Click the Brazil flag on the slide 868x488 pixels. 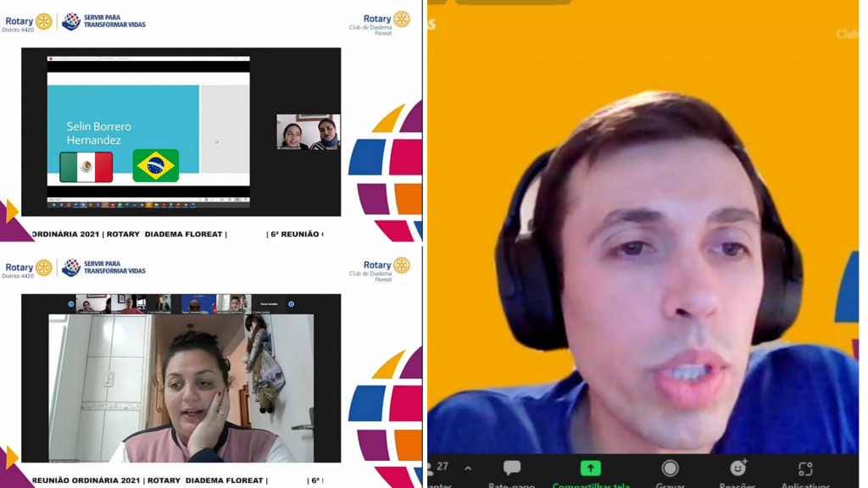coord(155,166)
